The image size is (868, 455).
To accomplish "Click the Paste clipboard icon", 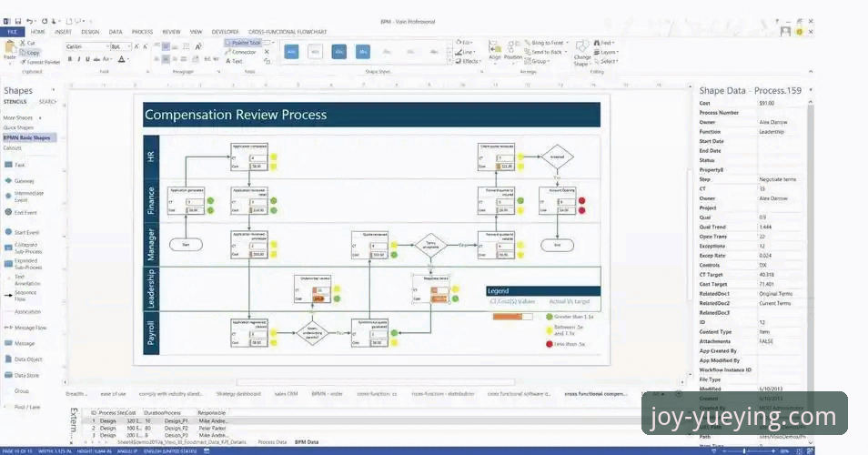I will (10, 47).
